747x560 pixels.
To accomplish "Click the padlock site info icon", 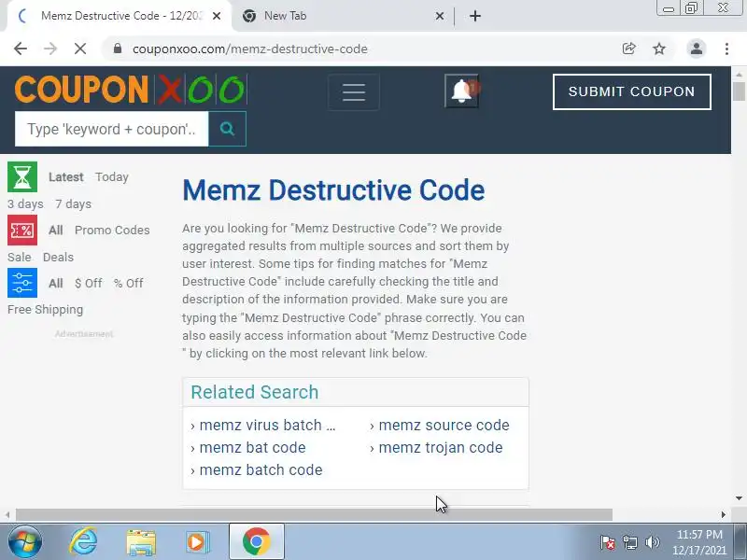I will tap(118, 49).
